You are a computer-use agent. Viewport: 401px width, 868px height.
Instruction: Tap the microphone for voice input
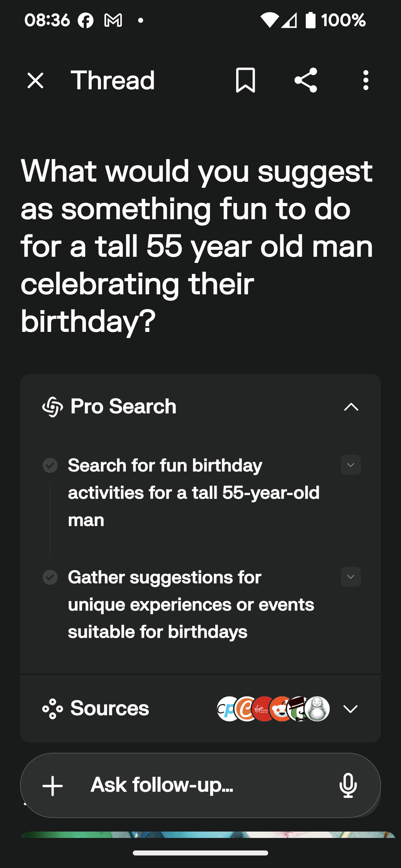point(348,785)
